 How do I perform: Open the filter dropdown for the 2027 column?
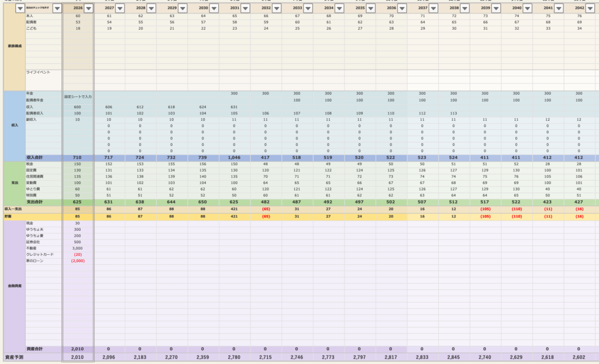(x=119, y=8)
